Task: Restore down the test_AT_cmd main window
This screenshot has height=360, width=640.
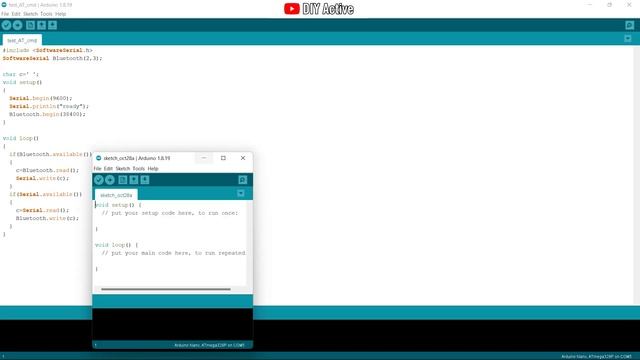Action: pyautogui.click(x=609, y=5)
